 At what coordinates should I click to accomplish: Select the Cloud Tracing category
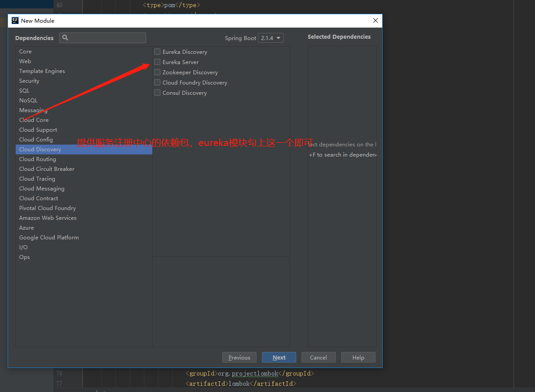(84, 179)
